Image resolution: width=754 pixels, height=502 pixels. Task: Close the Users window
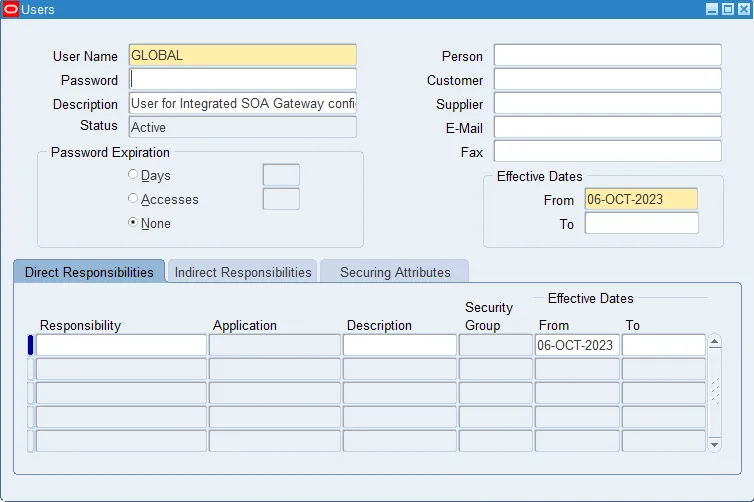[x=744, y=9]
